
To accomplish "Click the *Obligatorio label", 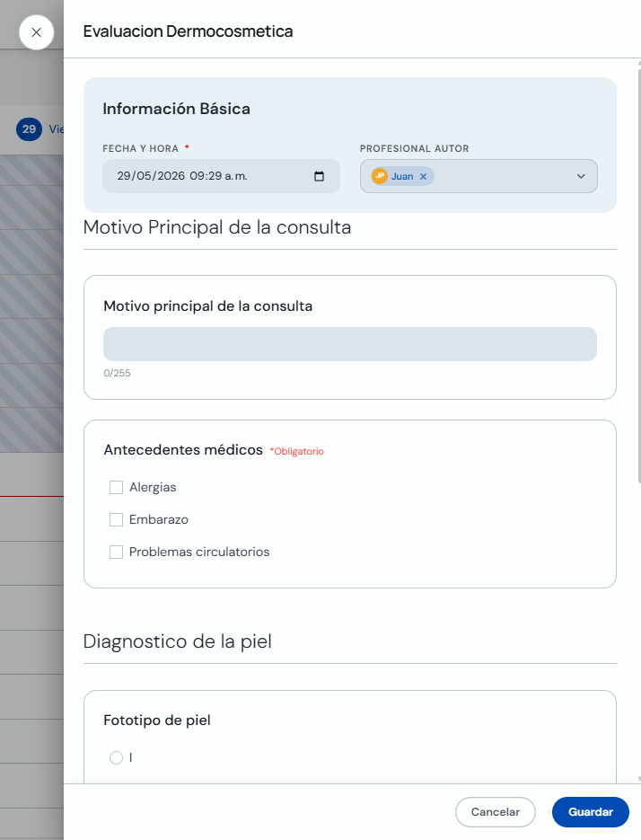I will pos(296,451).
